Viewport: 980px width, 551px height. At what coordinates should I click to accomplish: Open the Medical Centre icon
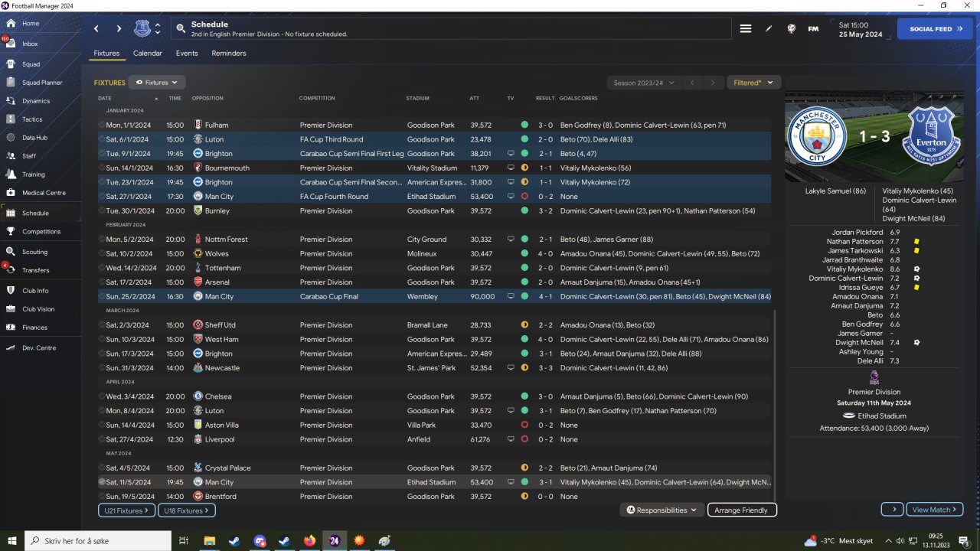(x=11, y=193)
